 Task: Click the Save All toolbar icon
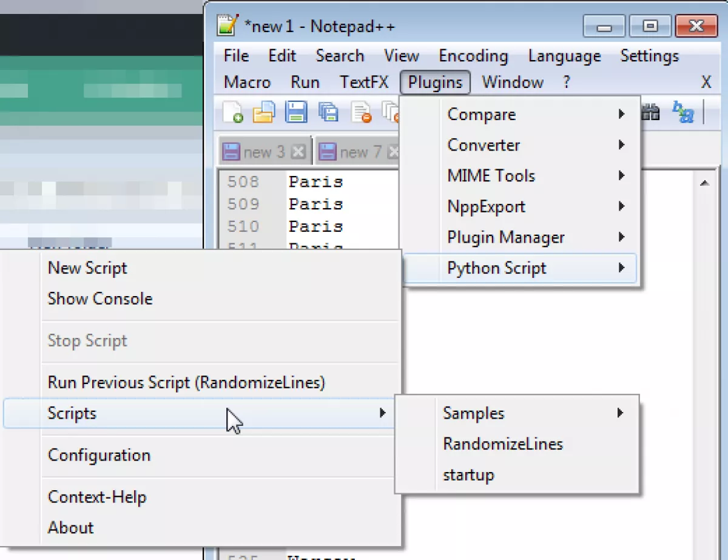pos(328,113)
